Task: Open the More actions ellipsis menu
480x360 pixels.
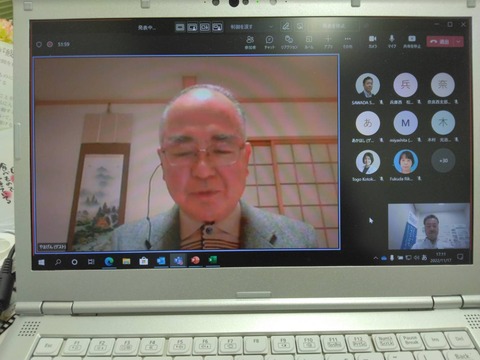Action: click(x=348, y=42)
